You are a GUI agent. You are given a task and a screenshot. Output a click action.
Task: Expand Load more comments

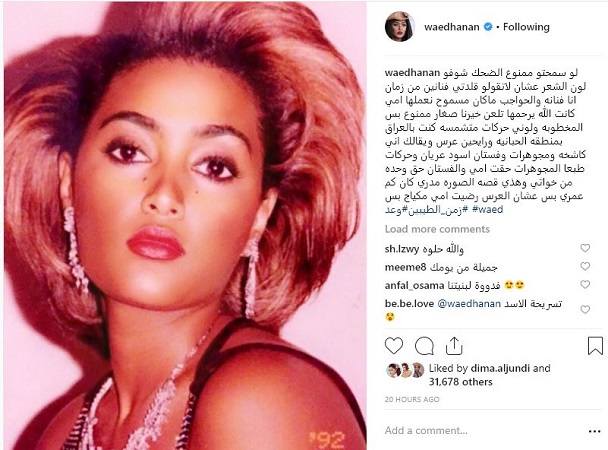[x=437, y=229]
